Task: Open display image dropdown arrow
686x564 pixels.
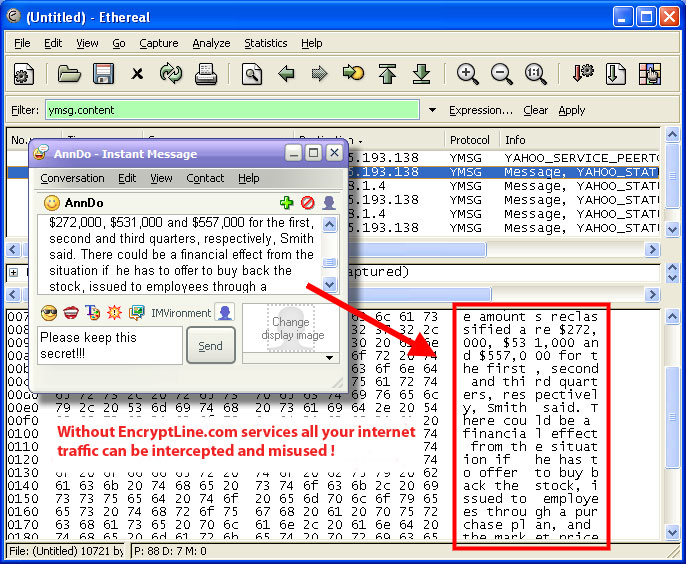Action: click(329, 358)
